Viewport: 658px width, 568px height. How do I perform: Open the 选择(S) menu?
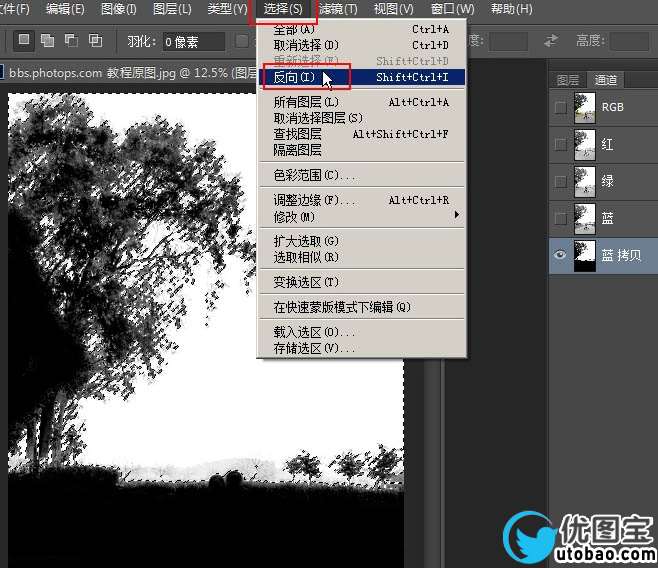pyautogui.click(x=283, y=9)
